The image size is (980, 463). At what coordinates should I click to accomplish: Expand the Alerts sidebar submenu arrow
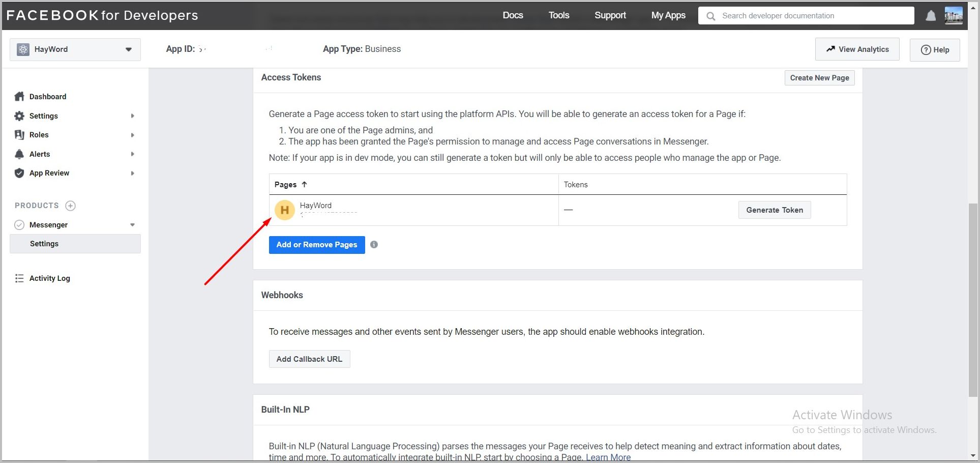click(x=132, y=154)
